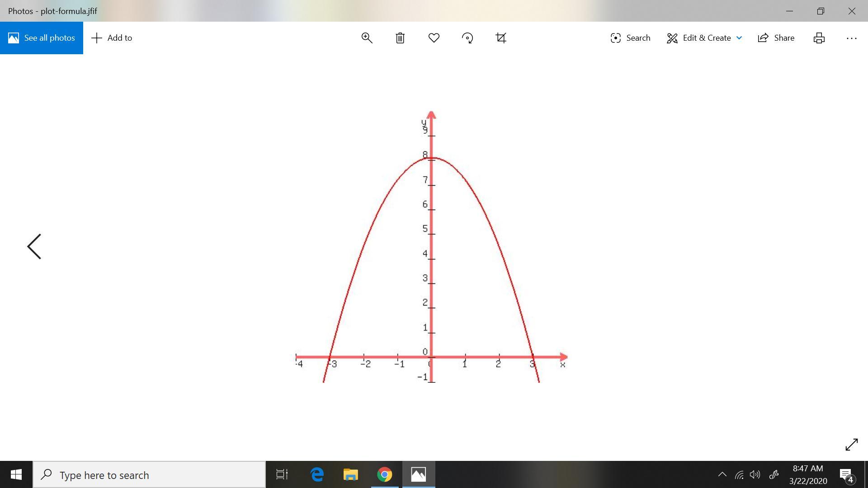The width and height of the screenshot is (868, 488).
Task: Enter fullscreen with the diagonal arrows icon
Action: (x=851, y=445)
